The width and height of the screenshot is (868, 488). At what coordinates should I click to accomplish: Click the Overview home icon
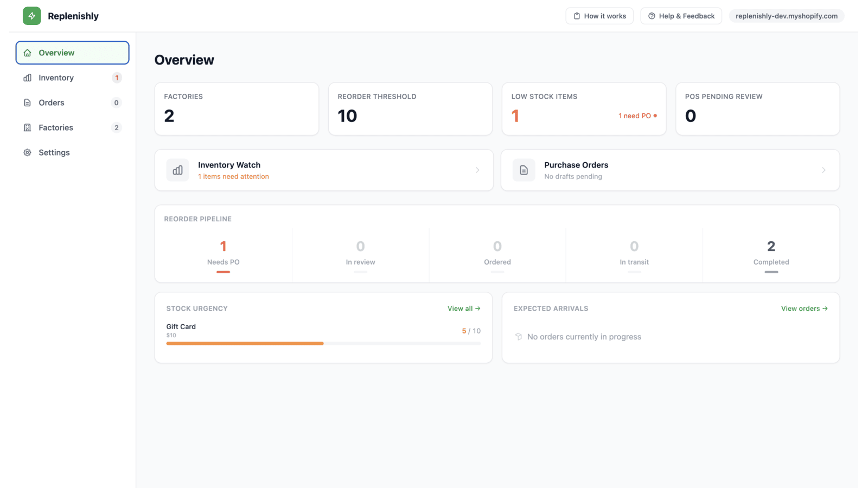click(27, 53)
